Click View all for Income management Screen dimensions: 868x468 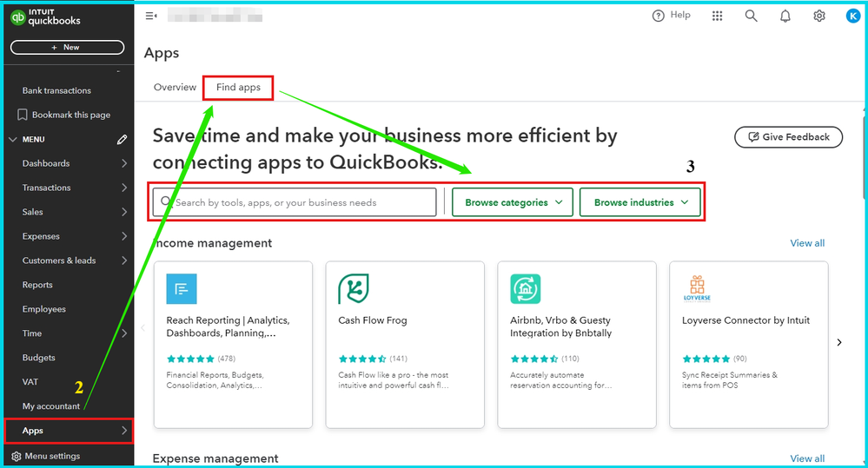[807, 243]
